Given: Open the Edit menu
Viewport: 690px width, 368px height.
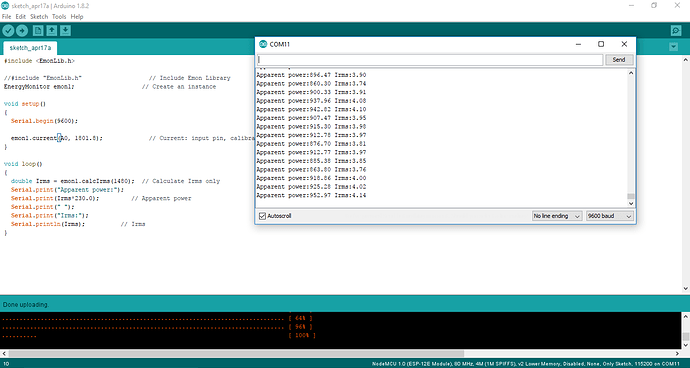Looking at the screenshot, I should click(x=21, y=17).
